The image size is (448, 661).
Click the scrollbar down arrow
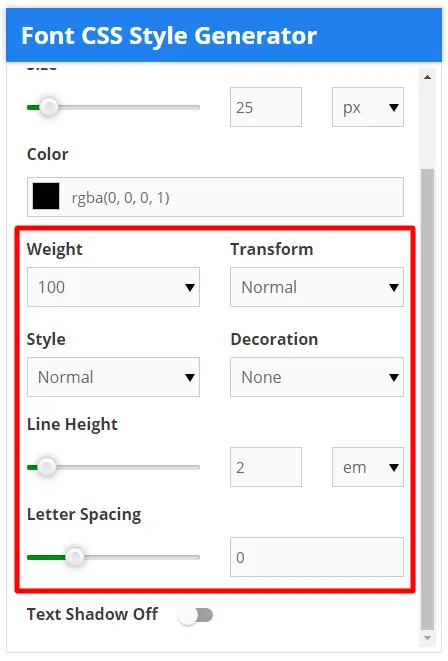pos(427,638)
